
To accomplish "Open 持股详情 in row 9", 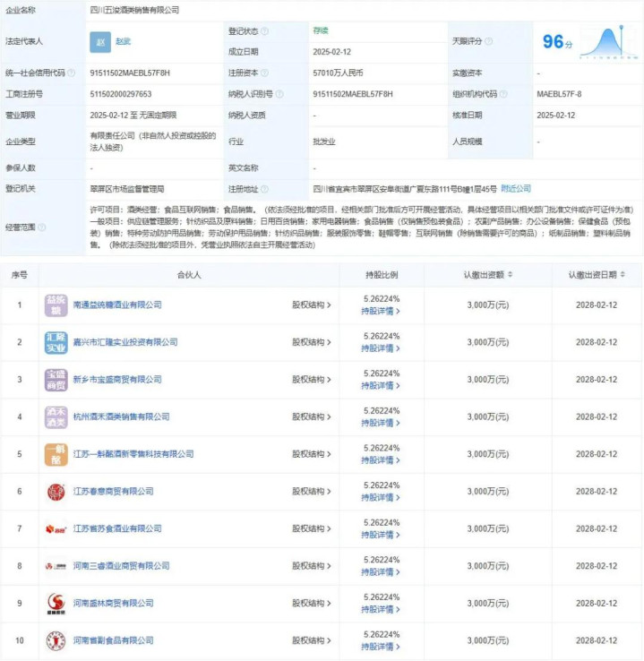I will [x=381, y=610].
